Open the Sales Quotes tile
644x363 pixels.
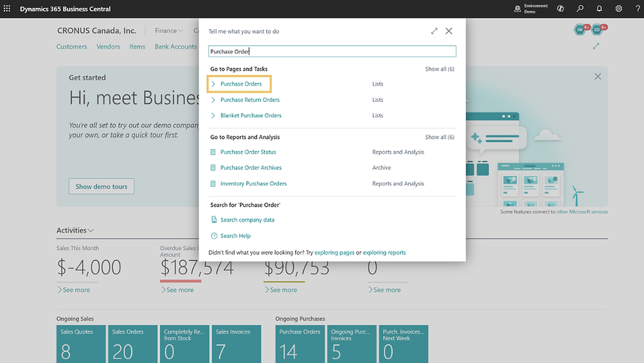(x=81, y=344)
